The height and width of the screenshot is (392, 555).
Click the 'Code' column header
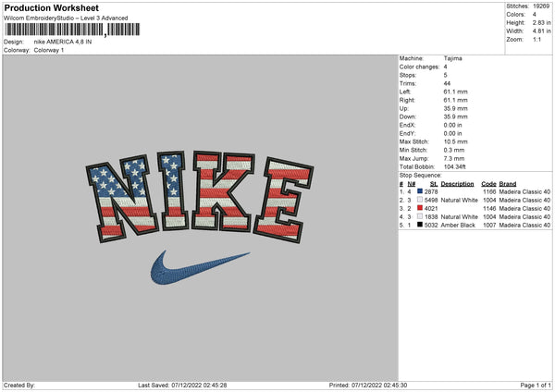488,184
